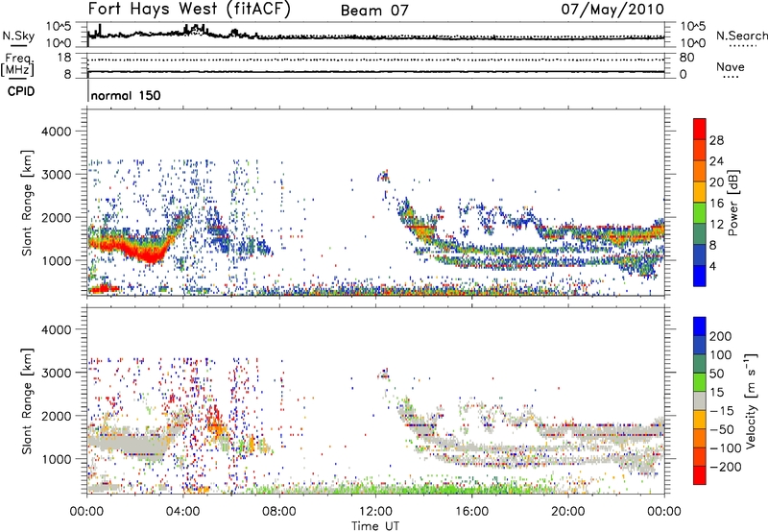Click the top blue swatch on velocity colorbar
The image size is (768, 532).
(x=700, y=326)
